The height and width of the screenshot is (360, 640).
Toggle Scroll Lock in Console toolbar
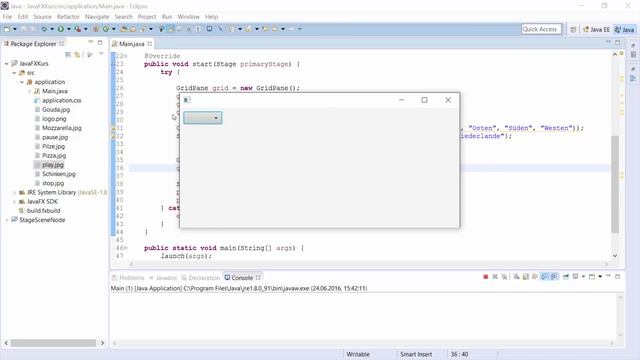pos(526,277)
